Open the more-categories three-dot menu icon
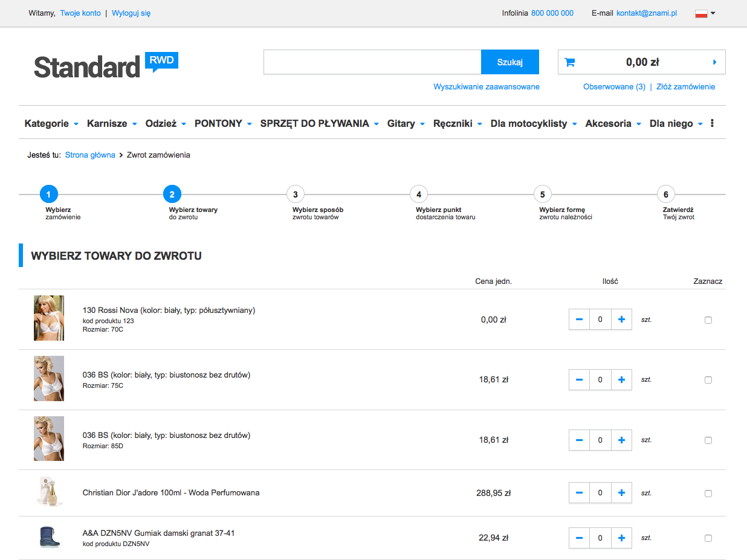This screenshot has width=747, height=560. pyautogui.click(x=712, y=123)
